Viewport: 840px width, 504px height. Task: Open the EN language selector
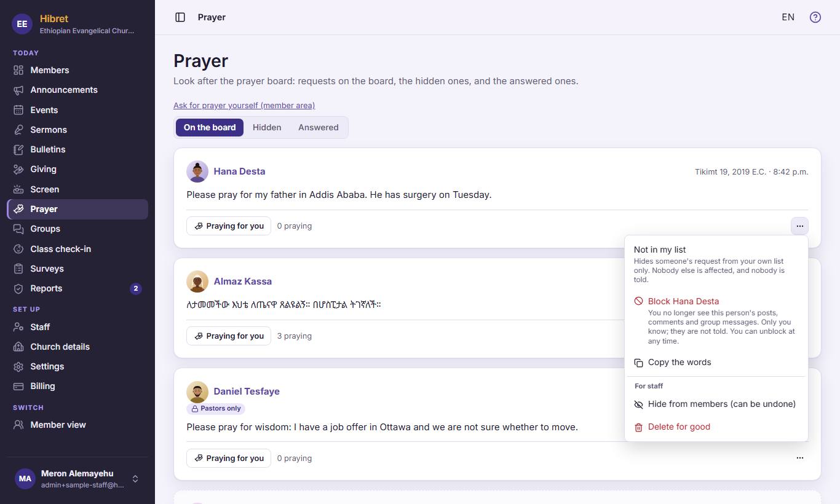click(788, 17)
